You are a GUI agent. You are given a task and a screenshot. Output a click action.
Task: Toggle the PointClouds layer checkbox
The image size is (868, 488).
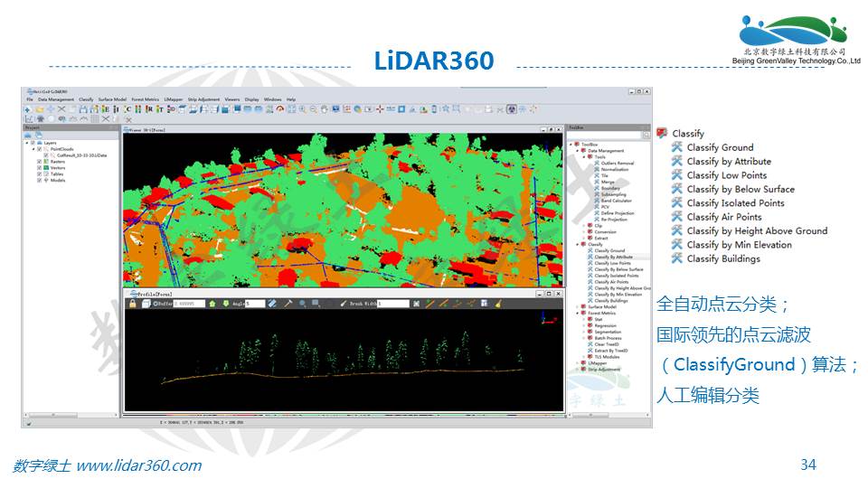click(39, 149)
